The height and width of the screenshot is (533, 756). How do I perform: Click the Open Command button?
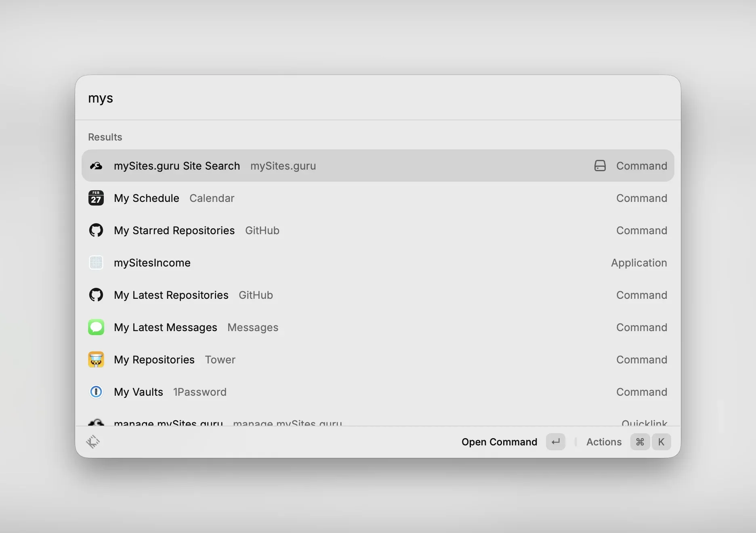[x=499, y=442]
